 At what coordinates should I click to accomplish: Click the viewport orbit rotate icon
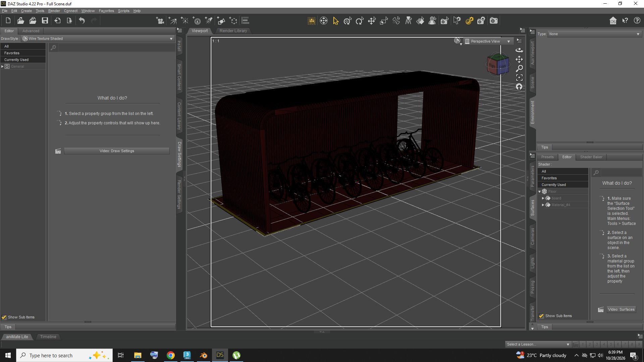point(519,50)
